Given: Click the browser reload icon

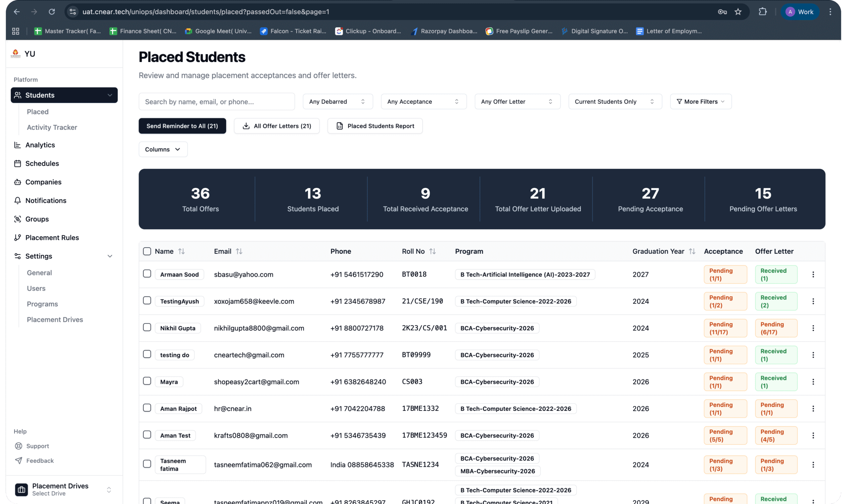Looking at the screenshot, I should 52,12.
